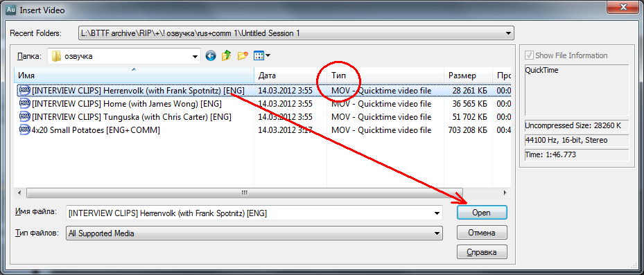Select the Home (with James Wong) file
This screenshot has width=644, height=275.
tap(126, 103)
